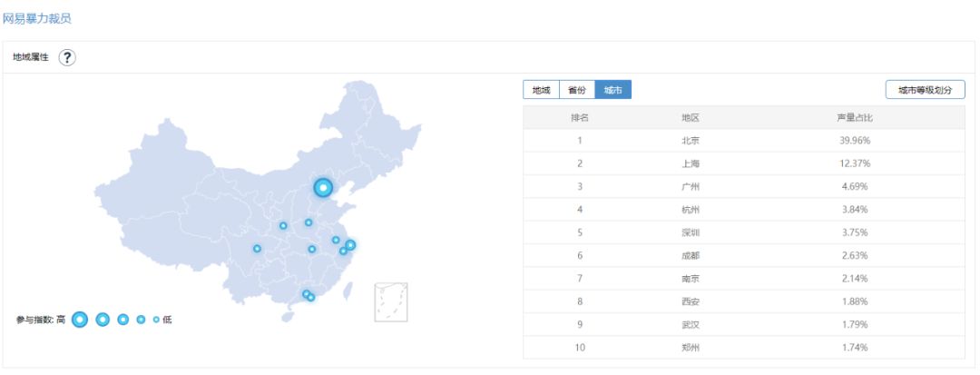
Task: Click the Wuhan marker on the map
Action: (311, 249)
